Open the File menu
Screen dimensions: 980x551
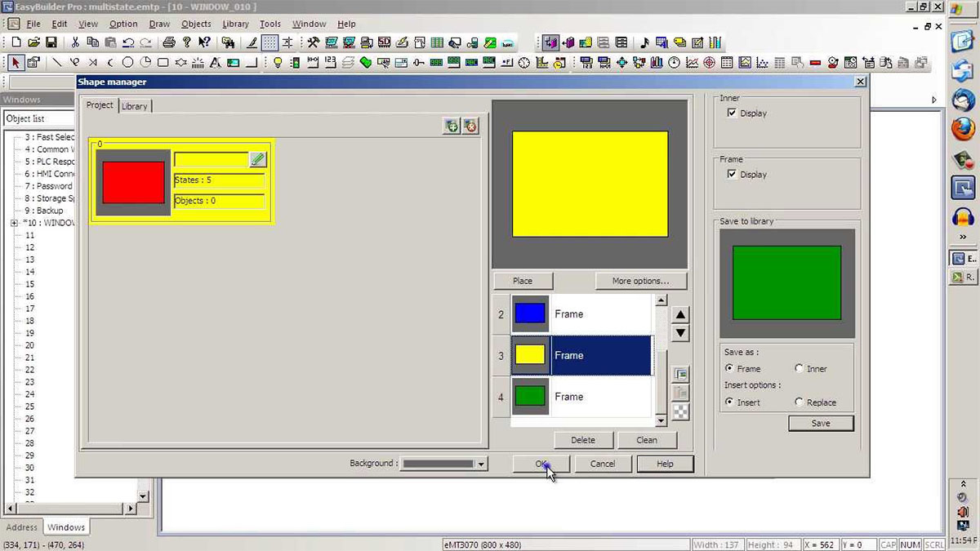[x=33, y=24]
